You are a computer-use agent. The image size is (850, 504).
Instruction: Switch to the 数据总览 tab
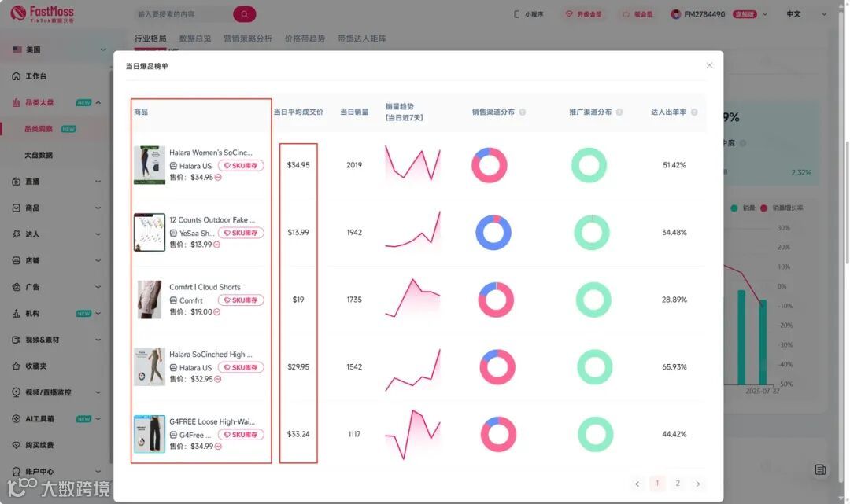(x=195, y=39)
